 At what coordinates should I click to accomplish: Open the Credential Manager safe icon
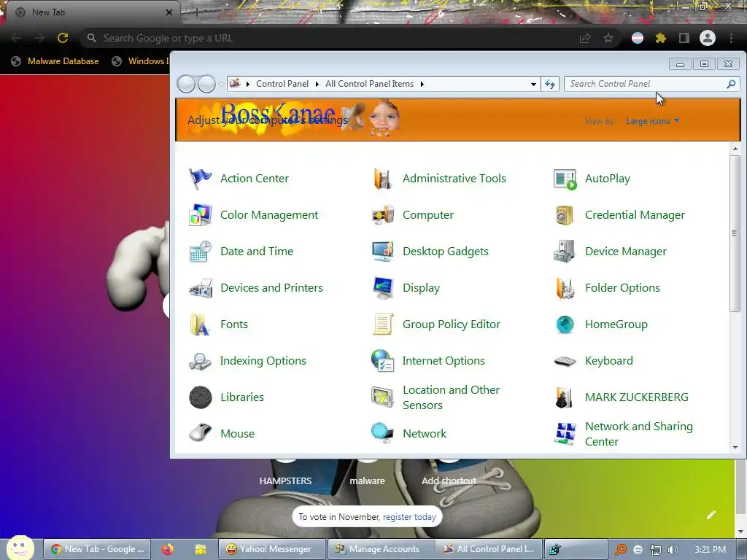click(565, 215)
